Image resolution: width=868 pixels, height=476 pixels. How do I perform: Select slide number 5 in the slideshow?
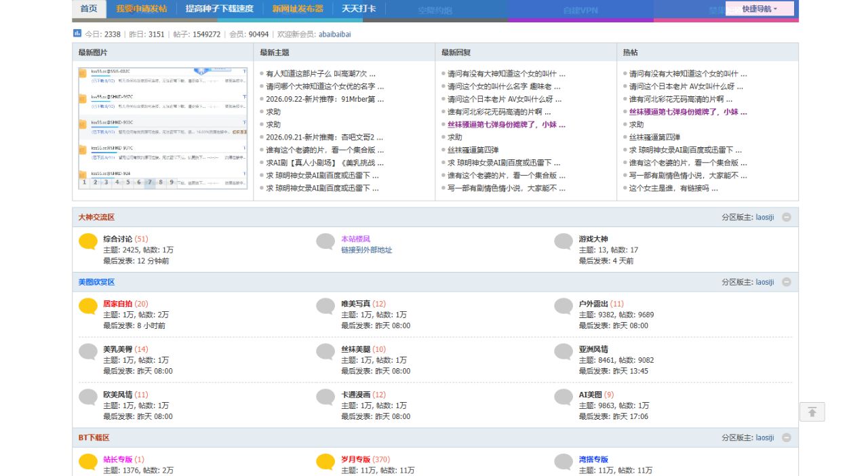[x=128, y=182]
